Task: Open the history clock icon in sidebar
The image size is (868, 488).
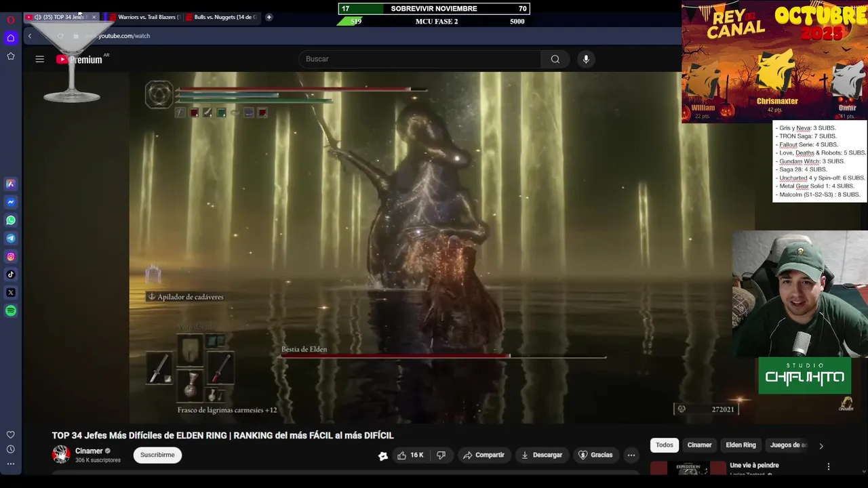Action: (x=11, y=449)
